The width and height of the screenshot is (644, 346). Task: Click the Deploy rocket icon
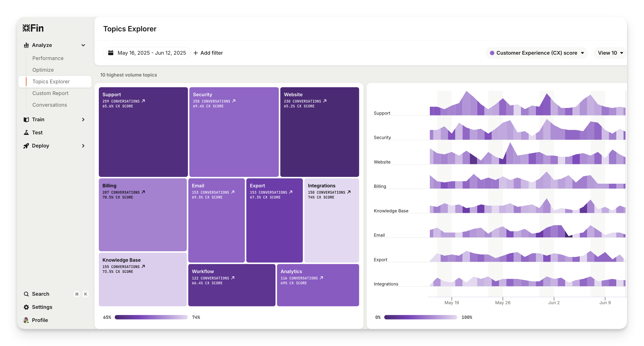pyautogui.click(x=26, y=146)
